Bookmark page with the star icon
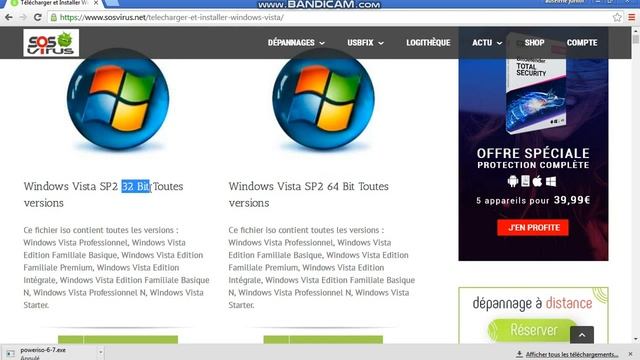The width and height of the screenshot is (640, 360). (617, 17)
